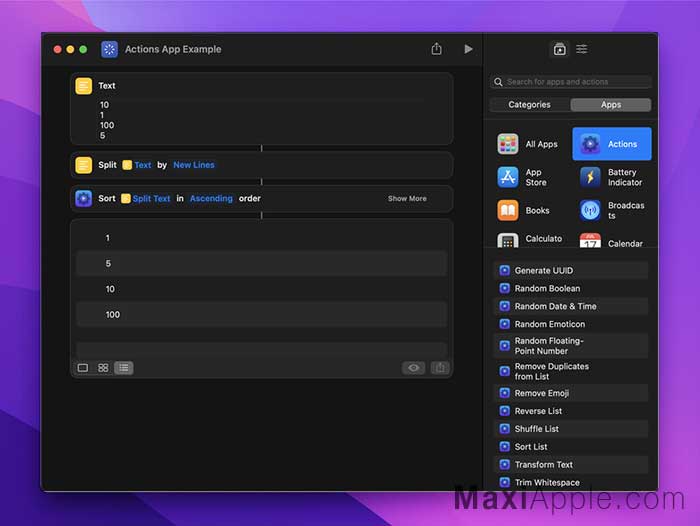The height and width of the screenshot is (526, 700).
Task: Change the Ascending order option
Action: pos(211,198)
